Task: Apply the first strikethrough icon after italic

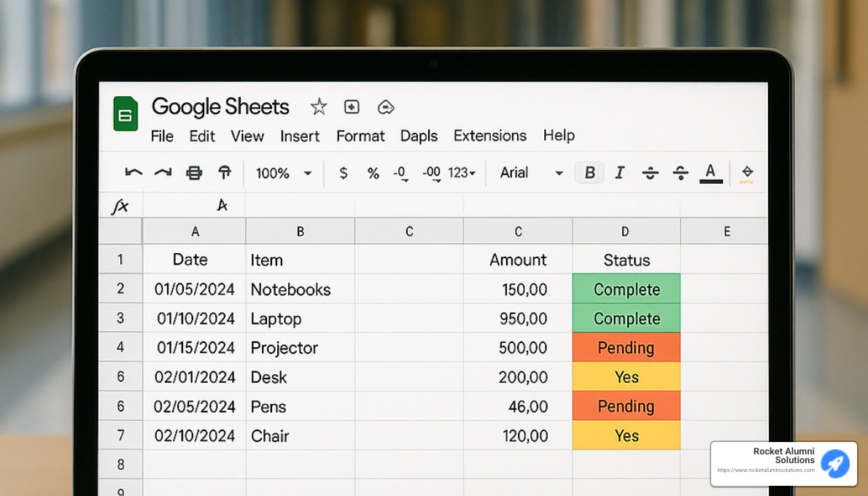Action: click(651, 174)
